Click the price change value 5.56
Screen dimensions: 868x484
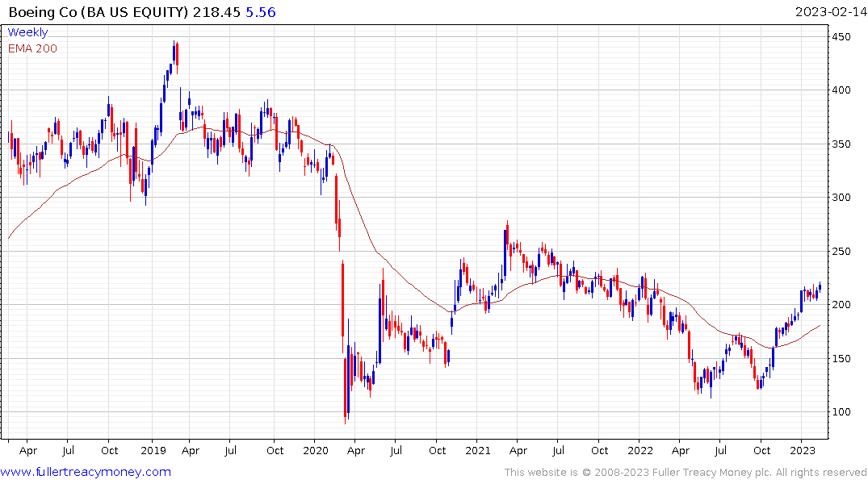261,12
